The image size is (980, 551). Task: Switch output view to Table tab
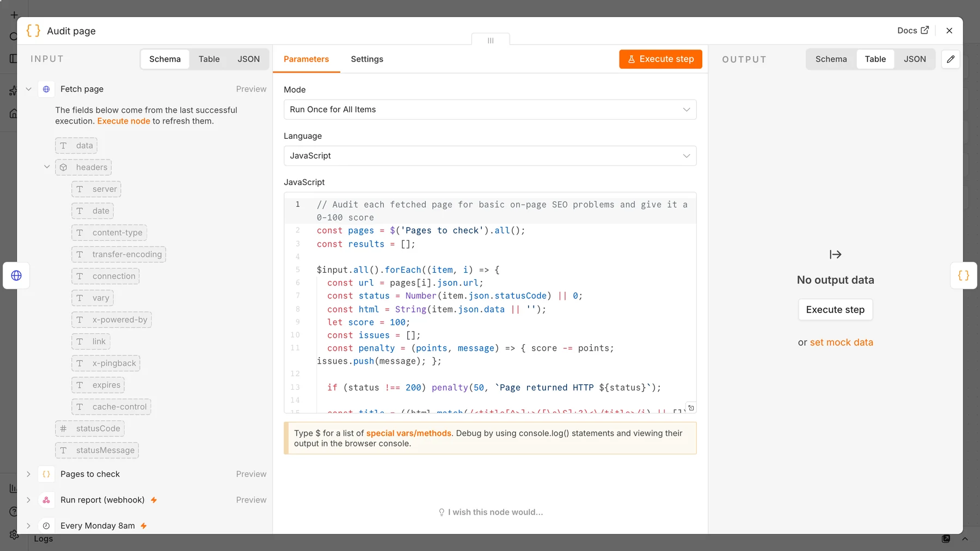[x=875, y=59]
